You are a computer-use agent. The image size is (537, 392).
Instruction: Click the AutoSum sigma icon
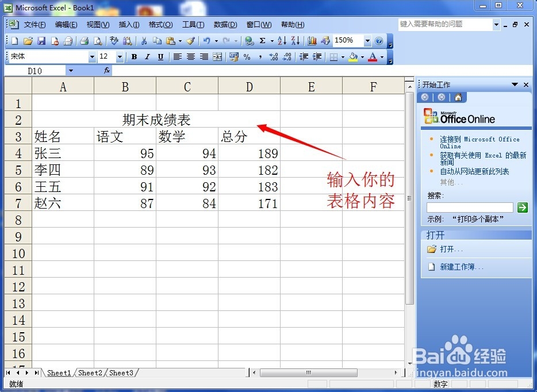263,41
